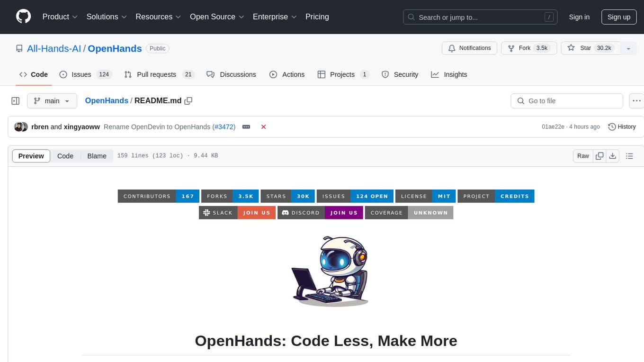Image resolution: width=644 pixels, height=362 pixels.
Task: Focus the Go to file field
Action: (567, 101)
